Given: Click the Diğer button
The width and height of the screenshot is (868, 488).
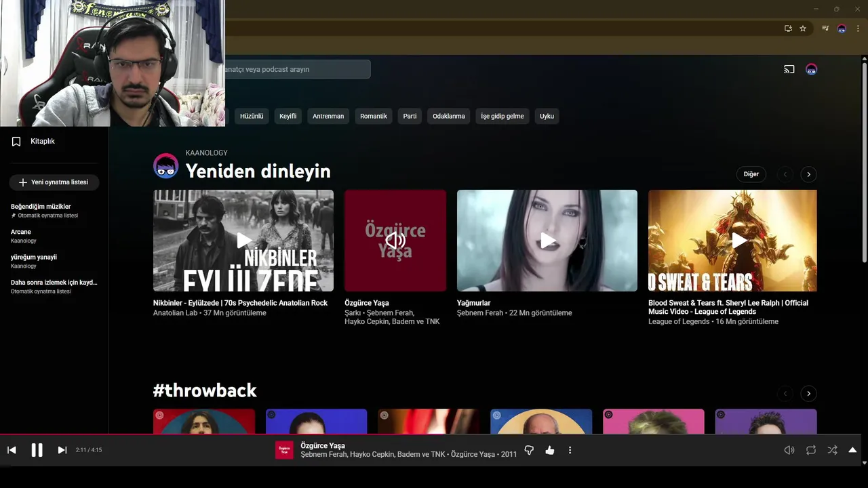Looking at the screenshot, I should click(751, 174).
